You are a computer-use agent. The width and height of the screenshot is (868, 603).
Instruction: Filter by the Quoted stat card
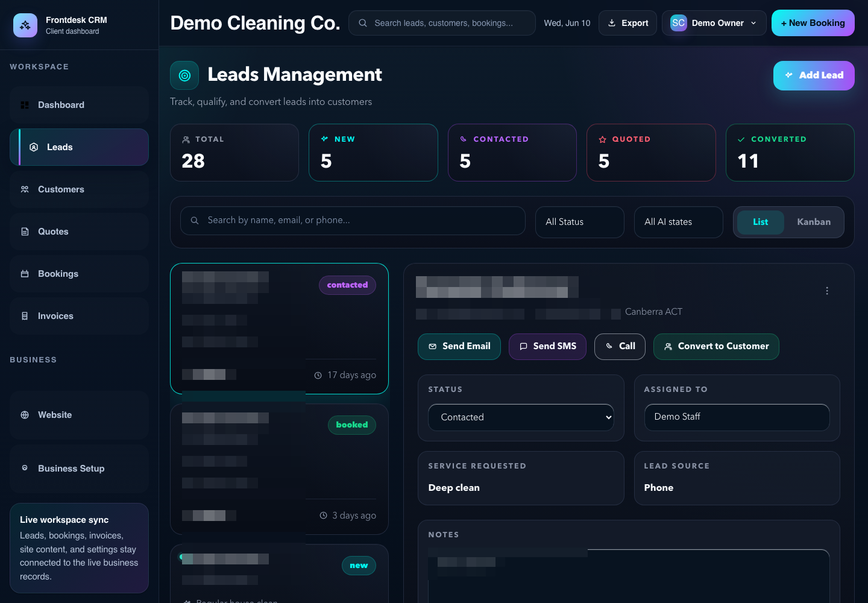pyautogui.click(x=651, y=153)
